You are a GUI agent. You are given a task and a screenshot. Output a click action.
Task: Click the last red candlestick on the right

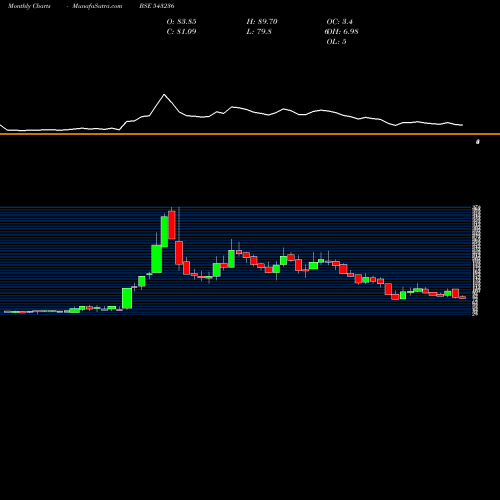pyautogui.click(x=463, y=297)
